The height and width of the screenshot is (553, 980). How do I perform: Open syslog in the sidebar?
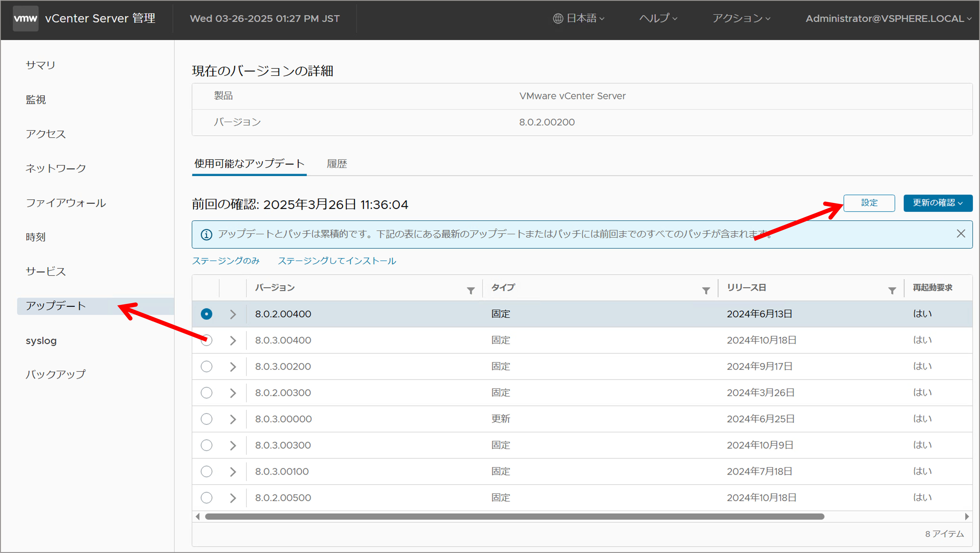(41, 341)
